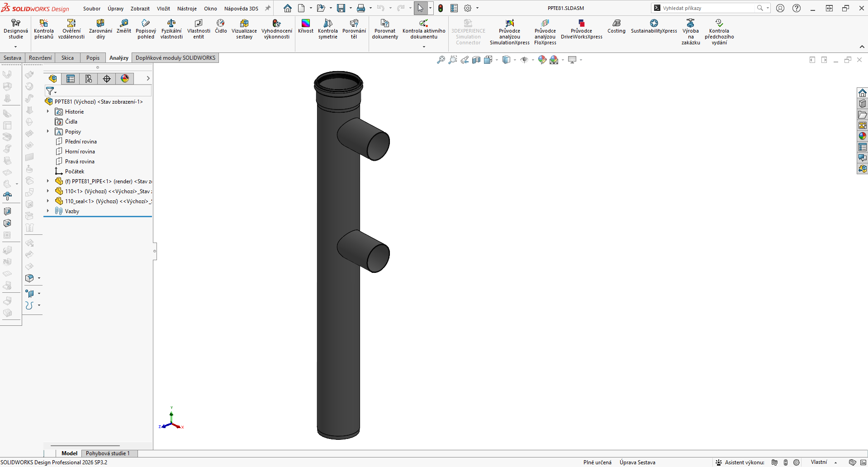Click the tree filter funnel icon
The height and width of the screenshot is (467, 868).
(50, 91)
